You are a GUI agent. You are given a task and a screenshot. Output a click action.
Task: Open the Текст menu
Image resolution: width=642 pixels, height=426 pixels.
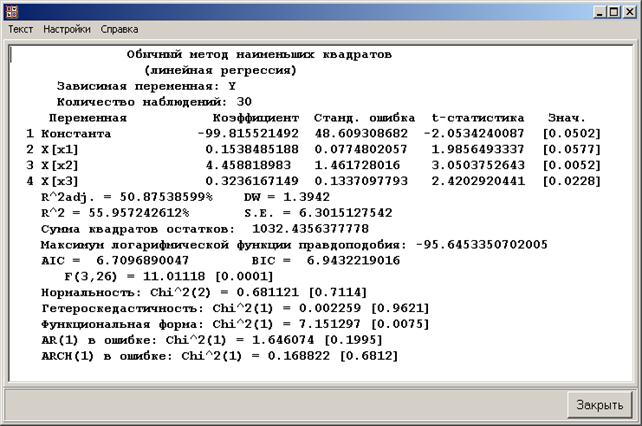click(x=20, y=29)
